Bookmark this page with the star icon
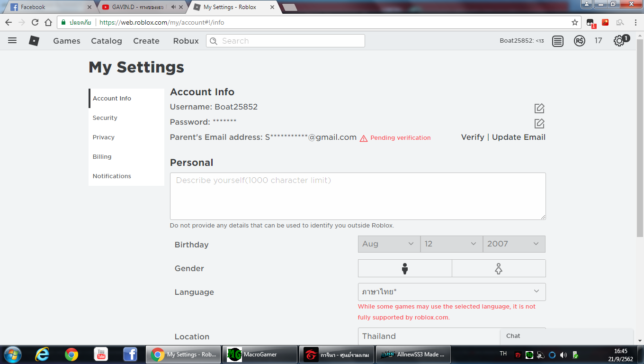This screenshot has width=644, height=364. click(575, 22)
